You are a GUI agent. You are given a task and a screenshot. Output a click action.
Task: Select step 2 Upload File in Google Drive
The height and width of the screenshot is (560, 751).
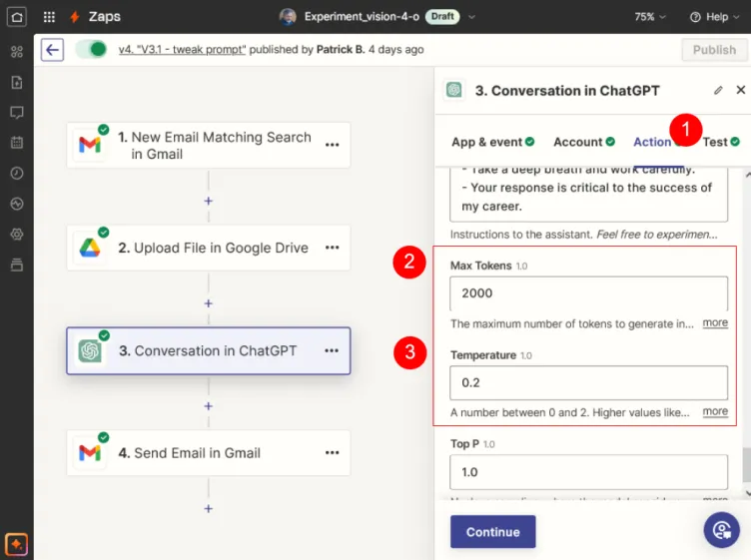pos(209,248)
